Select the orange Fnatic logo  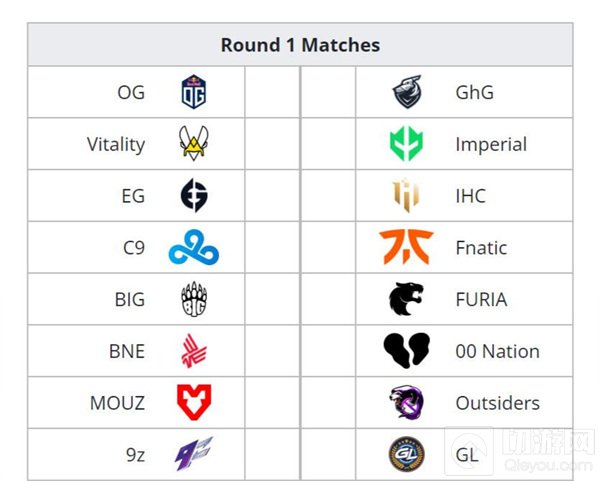(x=407, y=248)
